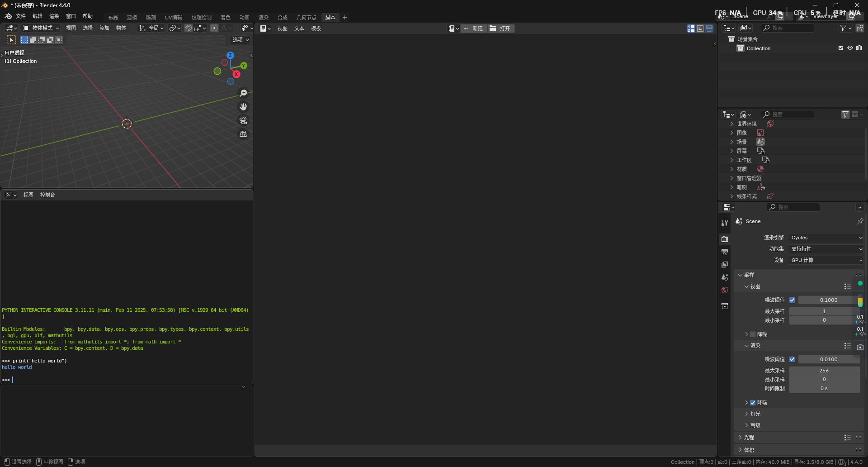Click the zoom view magnifier in viewport
This screenshot has height=467, width=868.
coord(243,93)
